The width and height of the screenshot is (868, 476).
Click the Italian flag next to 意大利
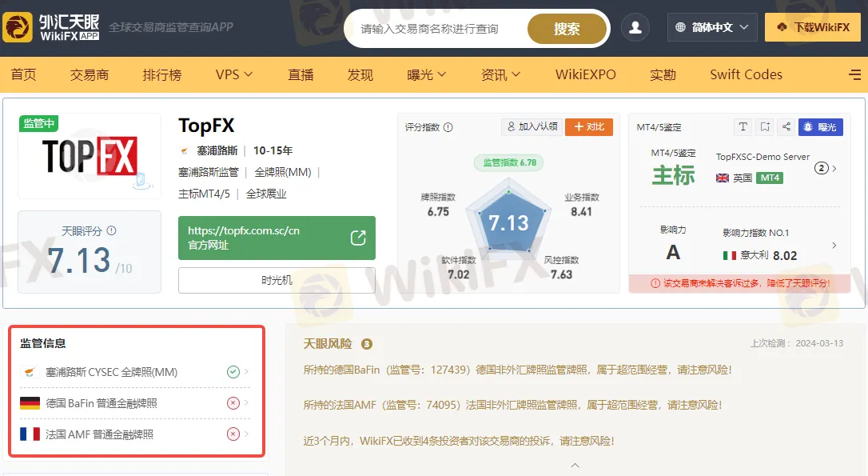(730, 255)
